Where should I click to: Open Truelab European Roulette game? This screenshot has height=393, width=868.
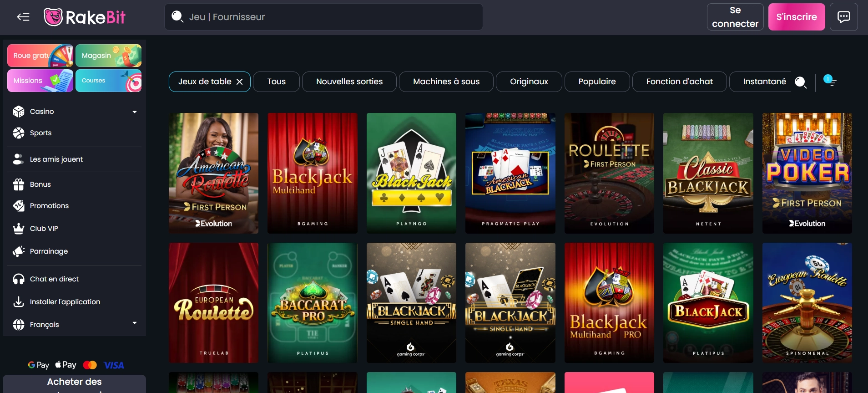tap(213, 303)
